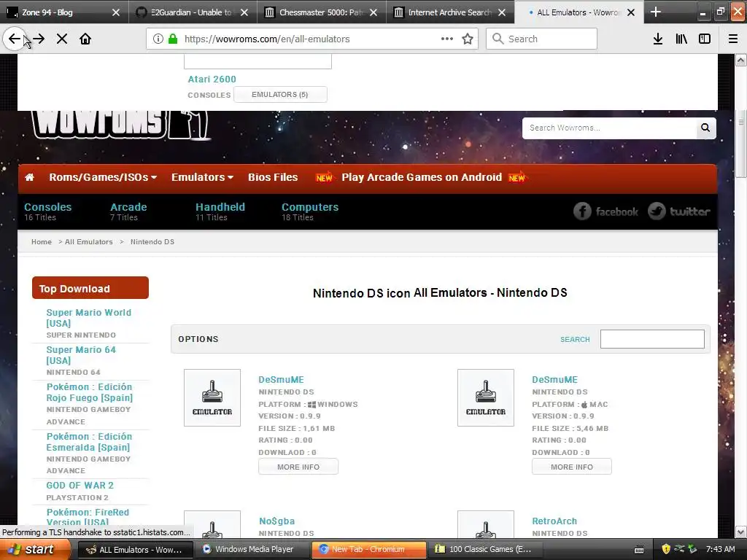Go back with the browser back arrow
Image resolution: width=747 pixels, height=560 pixels.
click(x=15, y=39)
